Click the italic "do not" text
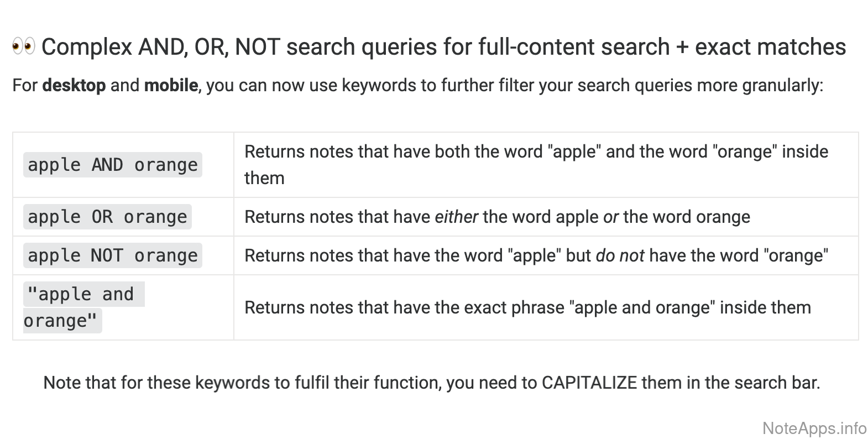This screenshot has height=439, width=868. pyautogui.click(x=620, y=255)
